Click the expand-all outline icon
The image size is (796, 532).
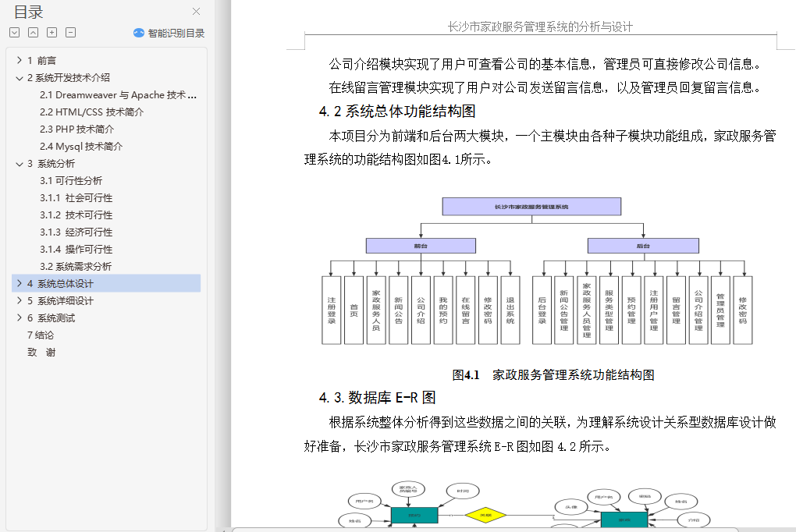[15, 33]
